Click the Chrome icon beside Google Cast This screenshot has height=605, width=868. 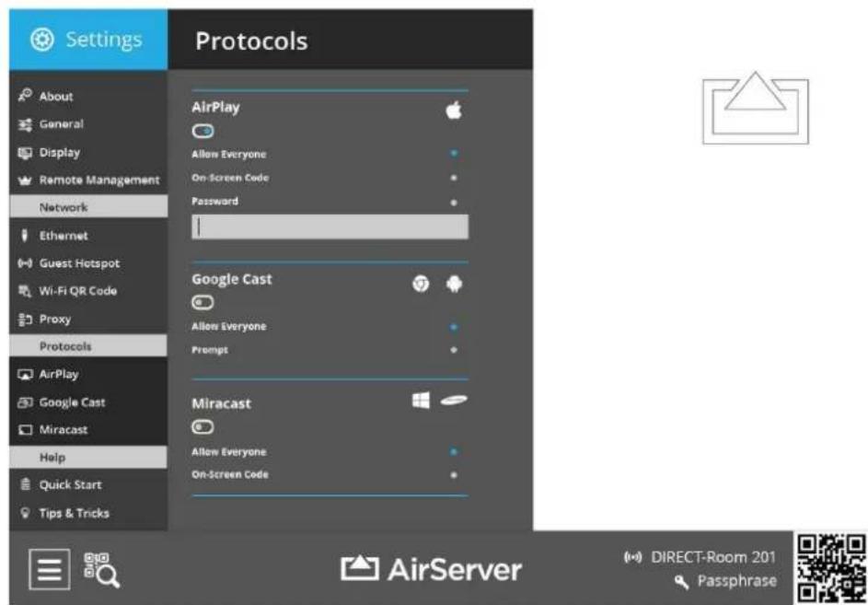pyautogui.click(x=421, y=285)
